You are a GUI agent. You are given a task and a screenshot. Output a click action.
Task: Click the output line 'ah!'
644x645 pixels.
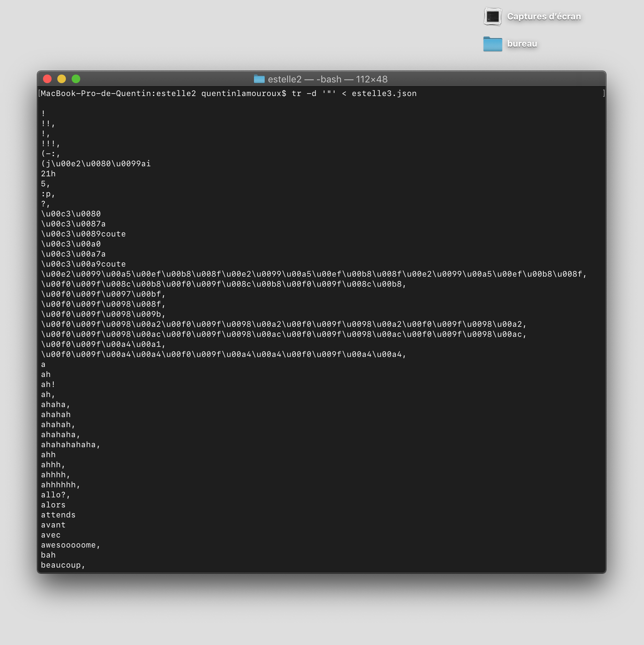click(x=48, y=384)
